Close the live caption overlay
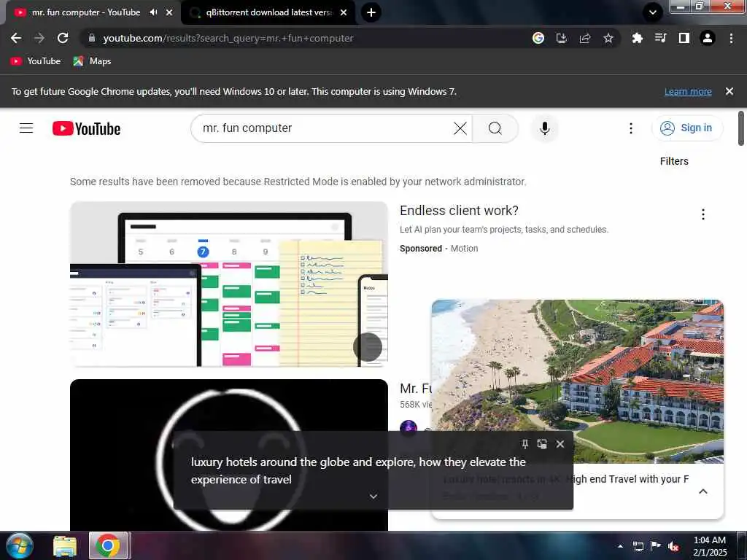Screen dimensions: 747x560 (560, 444)
